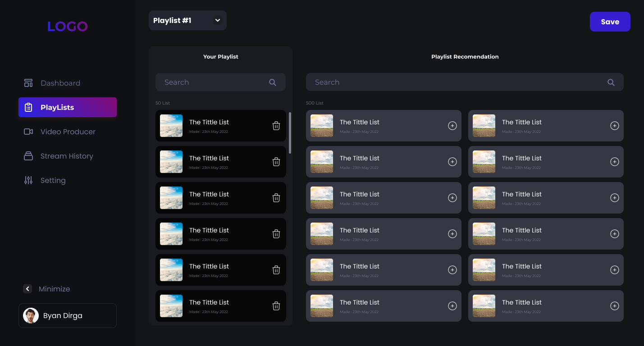The width and height of the screenshot is (644, 346).
Task: Click plus icon on third left-column recommendation
Action: (x=452, y=198)
